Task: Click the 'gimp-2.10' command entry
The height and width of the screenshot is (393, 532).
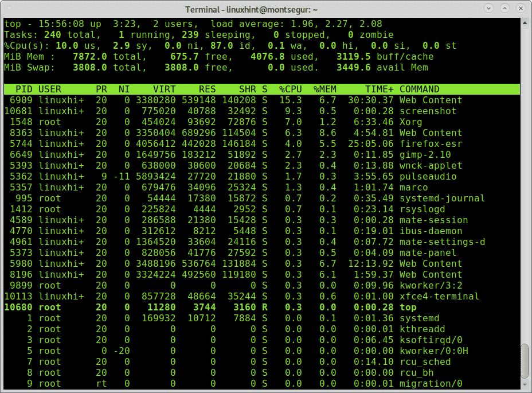Action: tap(425, 154)
